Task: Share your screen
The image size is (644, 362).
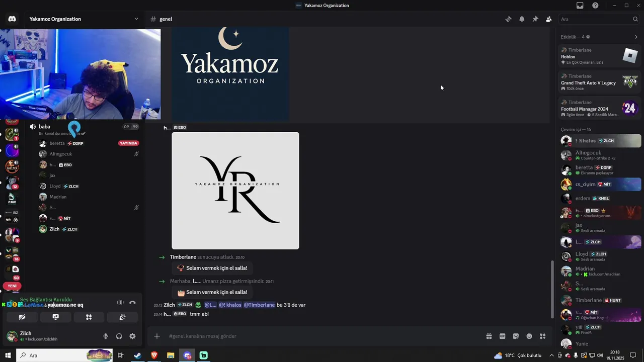Action: pyautogui.click(x=55, y=317)
